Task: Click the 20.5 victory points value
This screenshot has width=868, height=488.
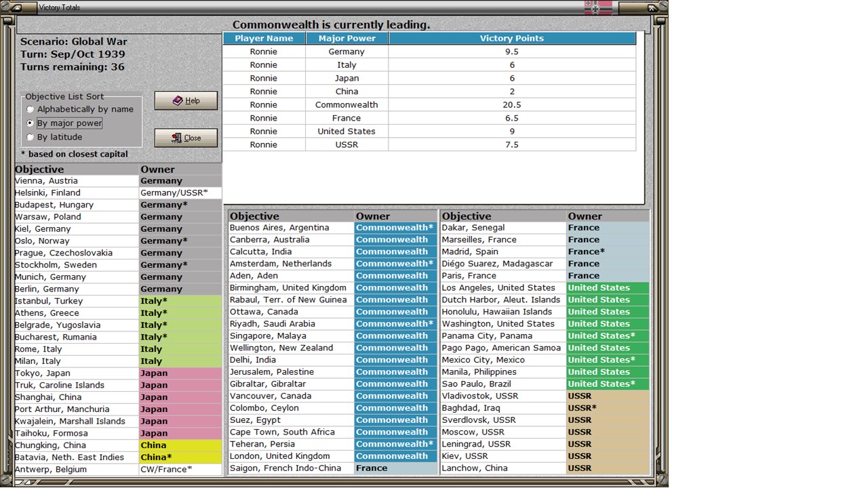Action: coord(512,104)
